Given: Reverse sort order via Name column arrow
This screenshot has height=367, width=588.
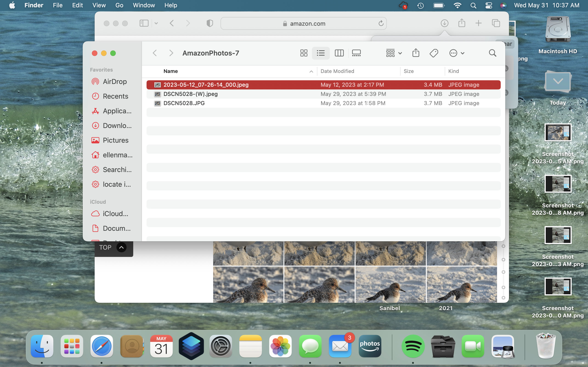Looking at the screenshot, I should [311, 71].
